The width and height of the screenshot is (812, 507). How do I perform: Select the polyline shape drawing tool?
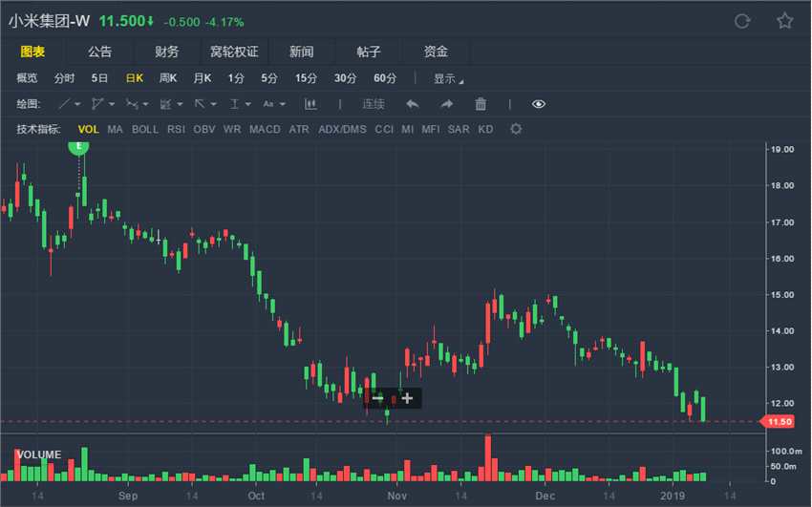coord(96,104)
